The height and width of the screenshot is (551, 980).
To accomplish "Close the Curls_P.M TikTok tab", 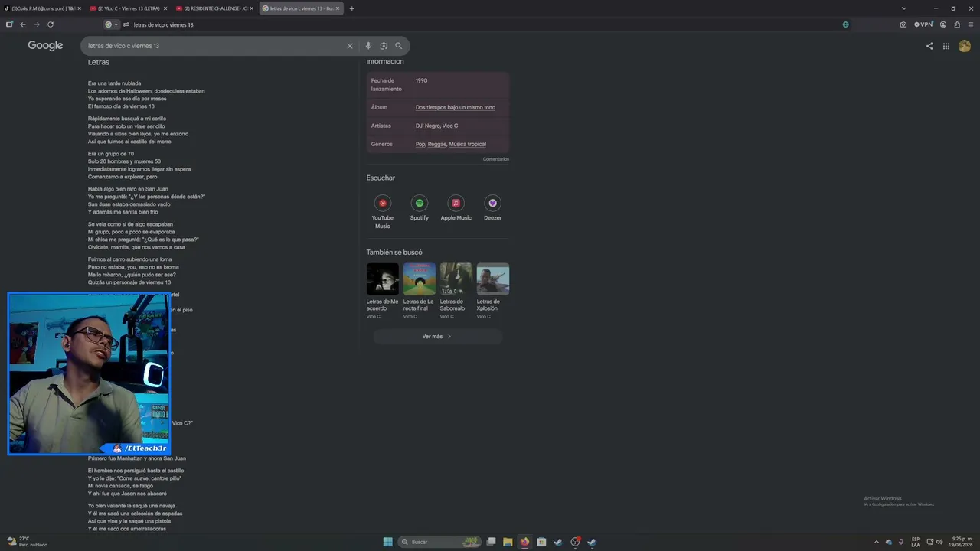I will point(79,8).
